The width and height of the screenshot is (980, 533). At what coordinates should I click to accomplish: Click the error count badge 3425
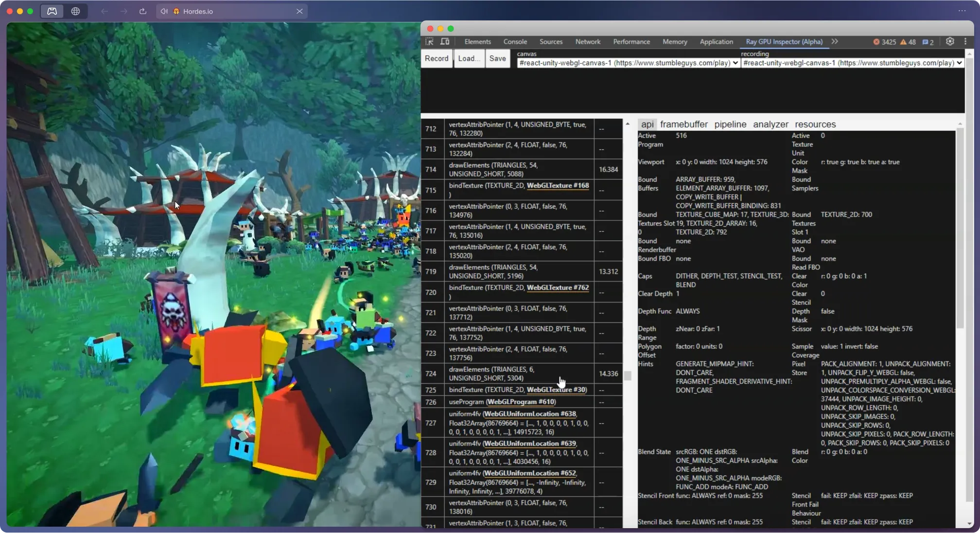click(884, 42)
